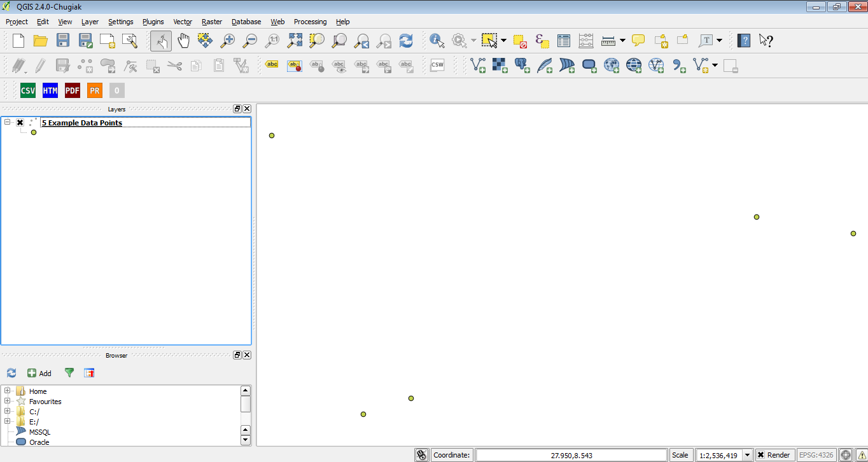The image size is (868, 462).
Task: Select the Touch zoom and pan tool
Action: pos(161,41)
